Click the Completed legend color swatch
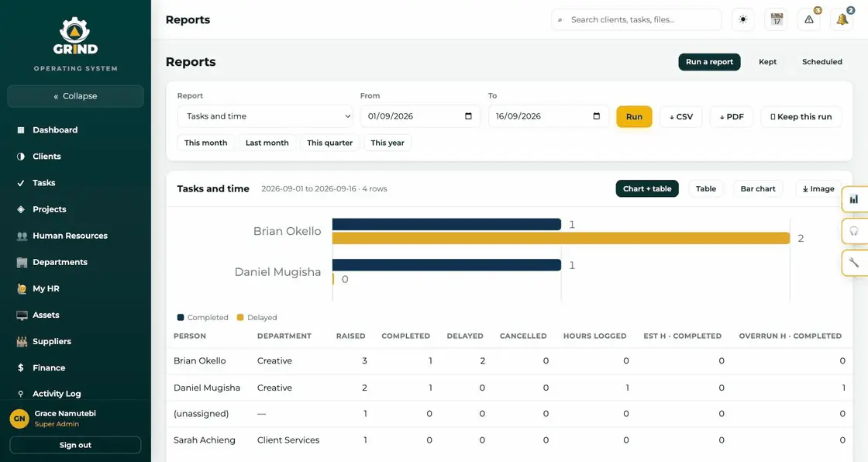Viewport: 868px width, 462px height. pos(181,318)
